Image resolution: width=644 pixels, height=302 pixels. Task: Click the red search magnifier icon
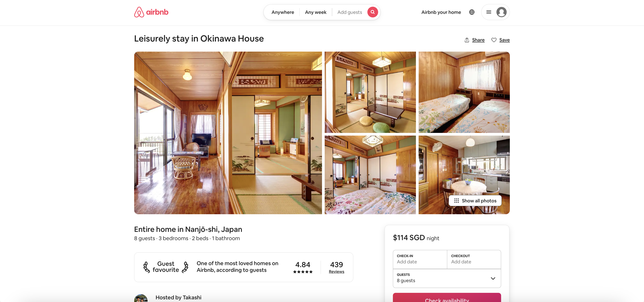[x=372, y=12]
